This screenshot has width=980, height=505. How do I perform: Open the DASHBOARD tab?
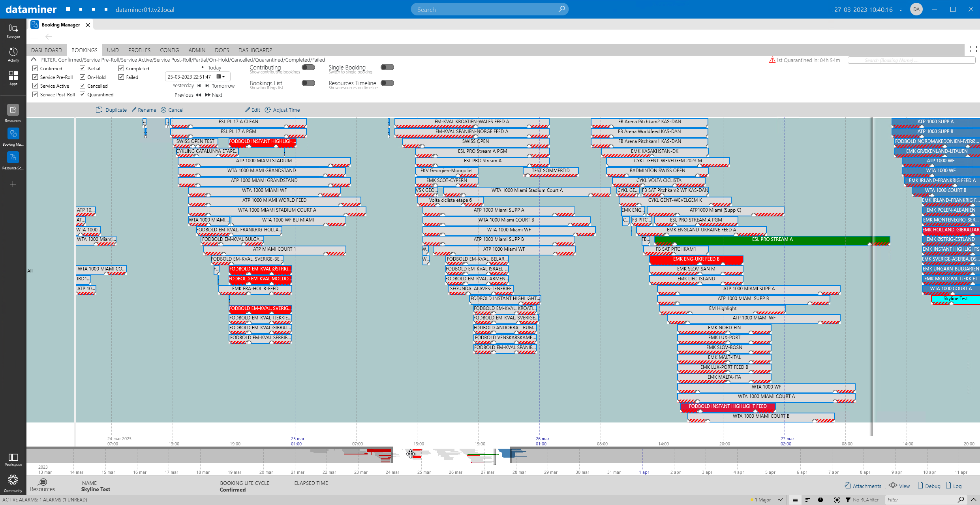pyautogui.click(x=47, y=50)
